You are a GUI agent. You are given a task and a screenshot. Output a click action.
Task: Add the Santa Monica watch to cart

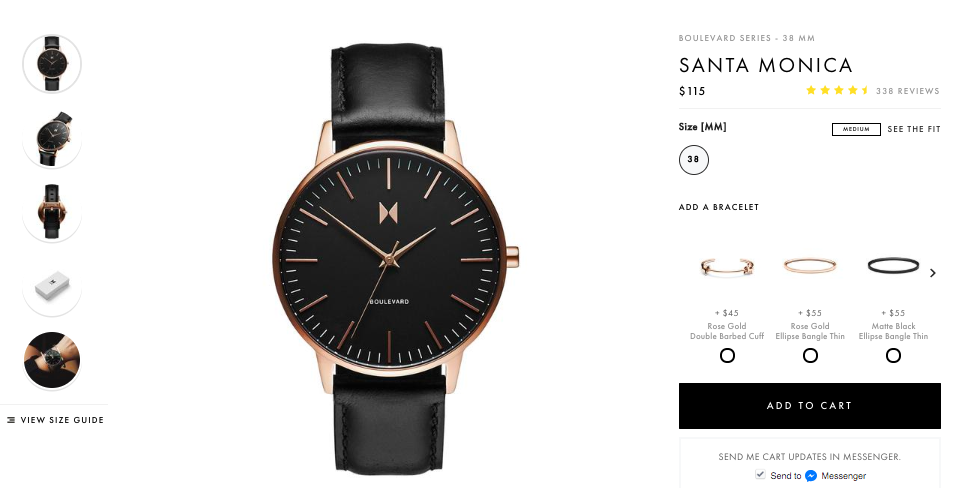click(x=810, y=406)
